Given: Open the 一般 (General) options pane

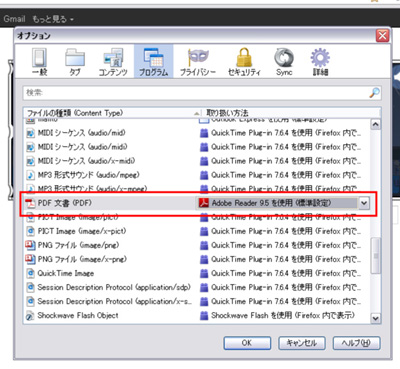Looking at the screenshot, I should [39, 62].
